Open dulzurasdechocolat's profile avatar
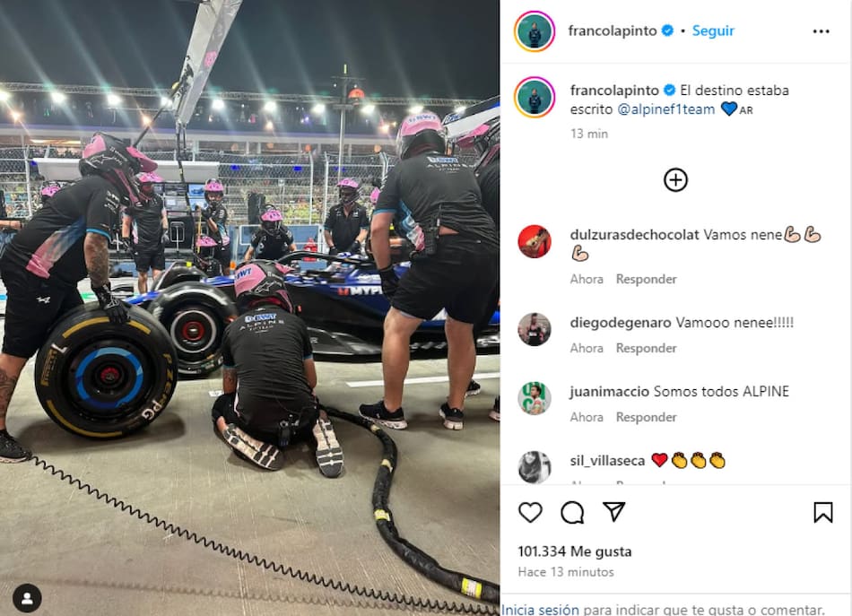Screen dimensions: 852x616 coord(535,241)
